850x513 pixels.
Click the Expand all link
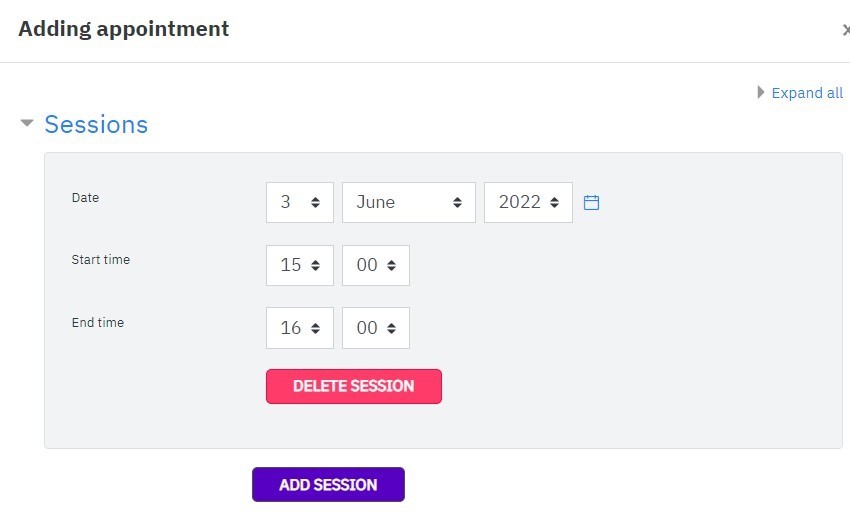click(807, 93)
